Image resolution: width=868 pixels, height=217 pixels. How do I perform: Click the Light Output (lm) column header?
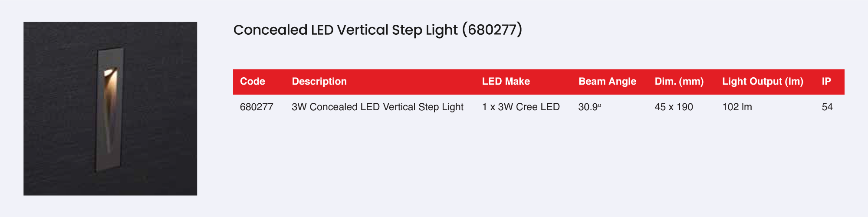coord(763,82)
